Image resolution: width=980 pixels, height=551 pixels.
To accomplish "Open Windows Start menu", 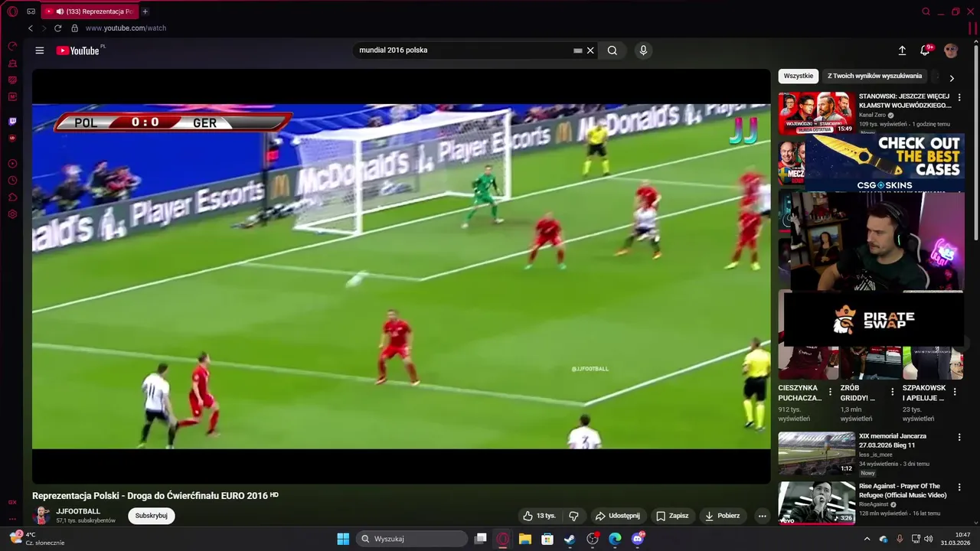I will [343, 539].
